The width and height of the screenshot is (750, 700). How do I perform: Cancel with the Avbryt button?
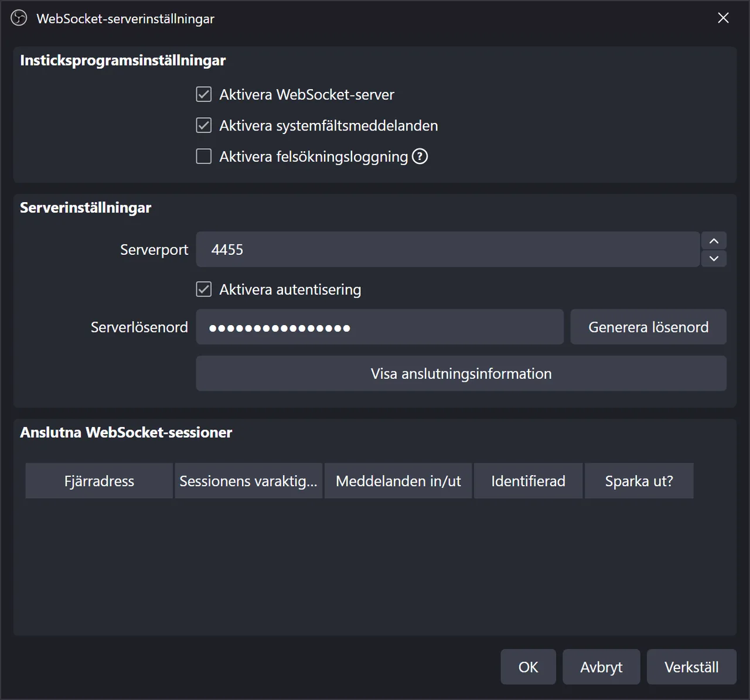pyautogui.click(x=601, y=667)
